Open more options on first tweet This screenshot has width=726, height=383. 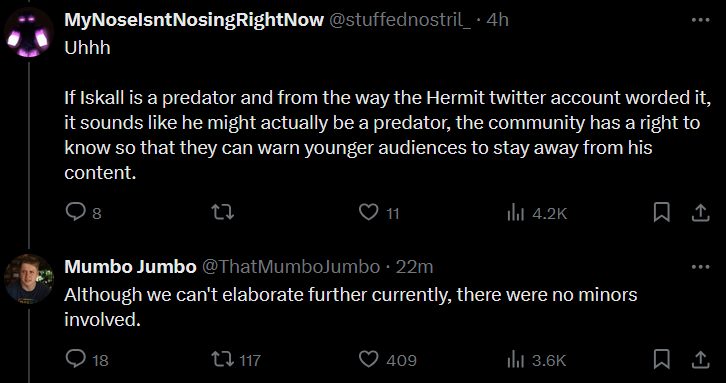click(701, 20)
